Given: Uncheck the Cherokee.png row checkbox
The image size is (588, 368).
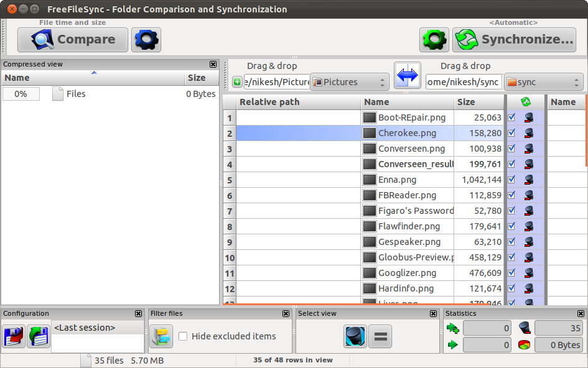Looking at the screenshot, I should pyautogui.click(x=511, y=133).
